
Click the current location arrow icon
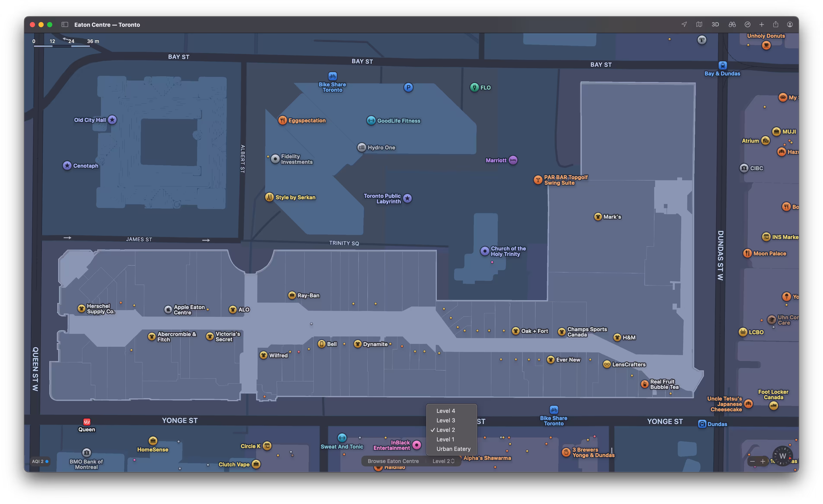(x=684, y=24)
